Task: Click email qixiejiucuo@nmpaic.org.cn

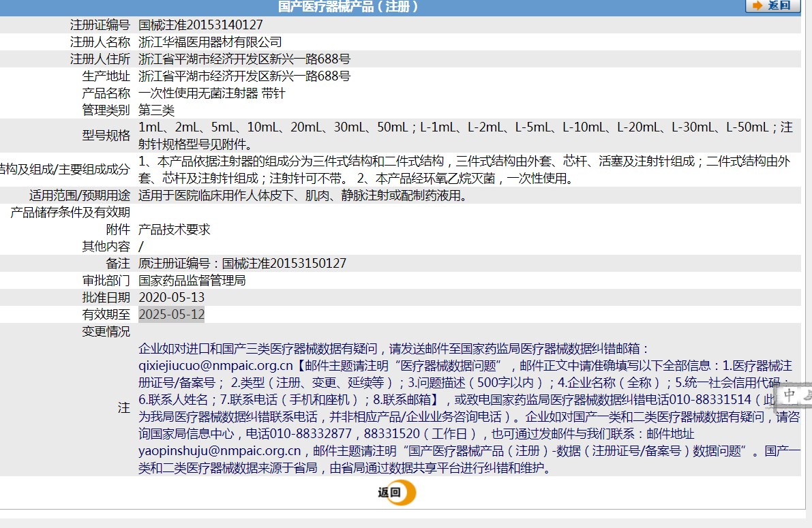Action: [x=215, y=366]
